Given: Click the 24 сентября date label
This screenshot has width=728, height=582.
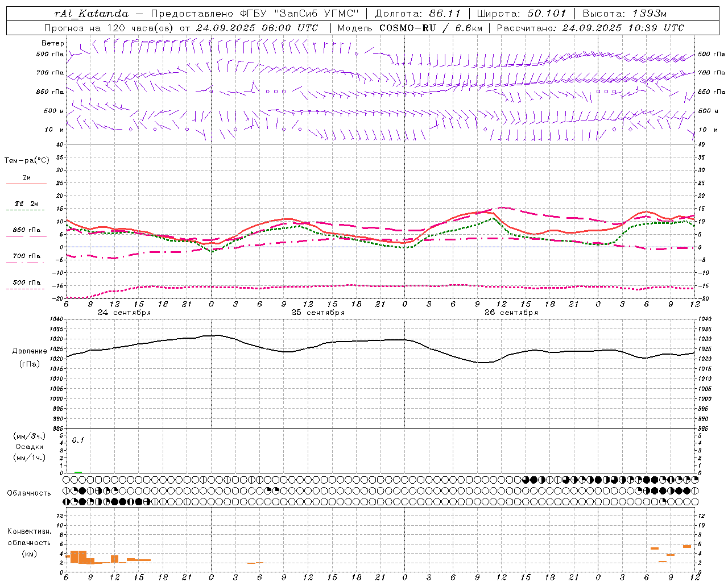Looking at the screenshot, I should (125, 313).
